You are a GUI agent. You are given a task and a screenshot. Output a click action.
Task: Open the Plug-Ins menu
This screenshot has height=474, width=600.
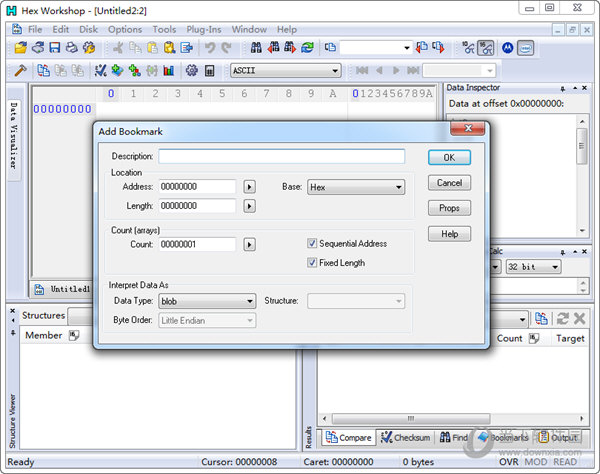[204, 29]
